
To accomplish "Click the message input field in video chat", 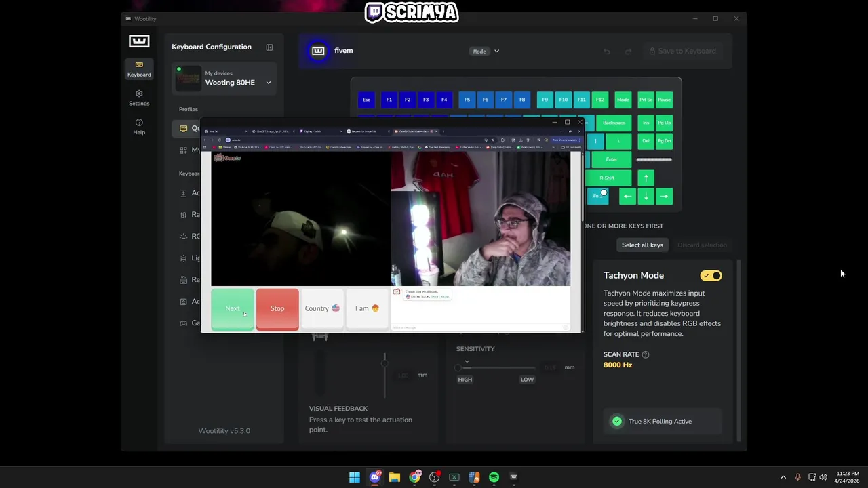I will (x=479, y=328).
